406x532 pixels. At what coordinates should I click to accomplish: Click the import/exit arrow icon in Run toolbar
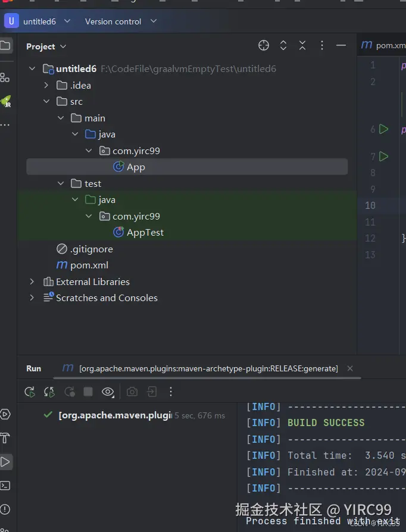coord(152,392)
